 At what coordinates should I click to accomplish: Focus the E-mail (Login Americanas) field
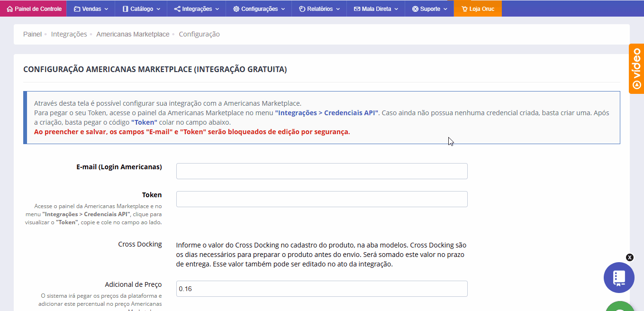pos(322,171)
